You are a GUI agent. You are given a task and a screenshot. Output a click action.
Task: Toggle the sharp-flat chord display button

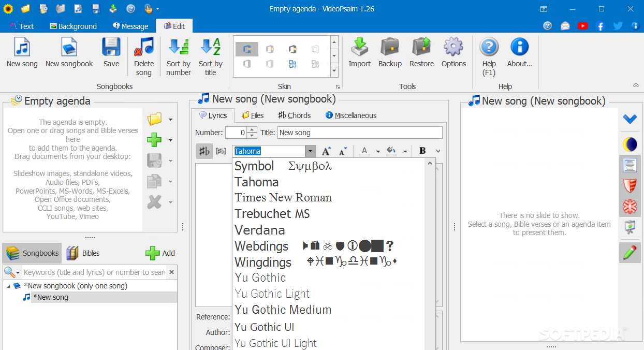204,151
